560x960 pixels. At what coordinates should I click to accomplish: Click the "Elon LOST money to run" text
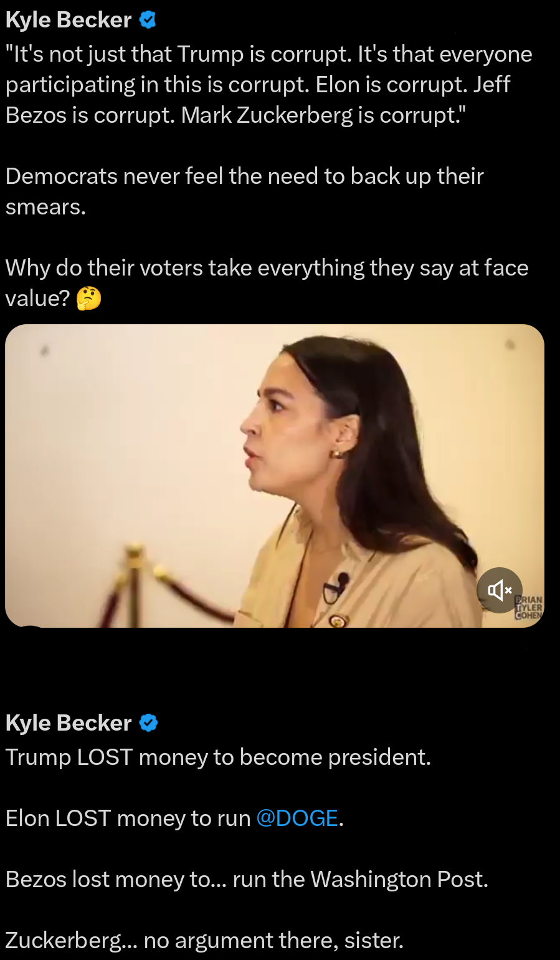click(128, 818)
